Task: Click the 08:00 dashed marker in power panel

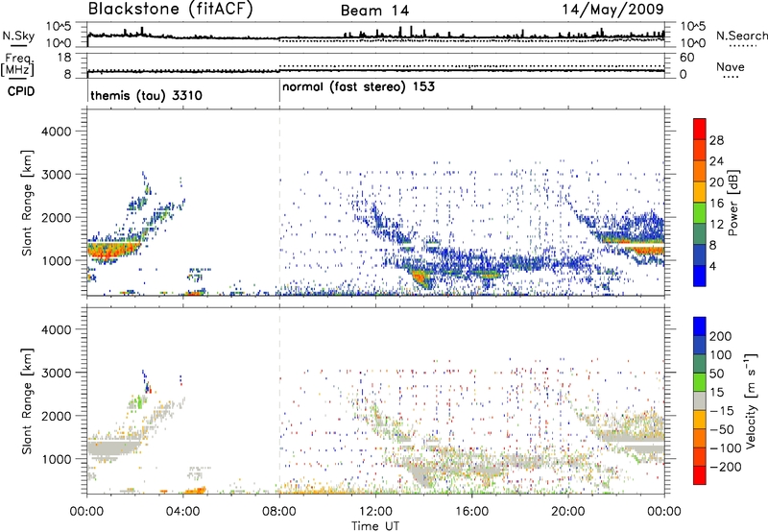Action: coord(279,203)
